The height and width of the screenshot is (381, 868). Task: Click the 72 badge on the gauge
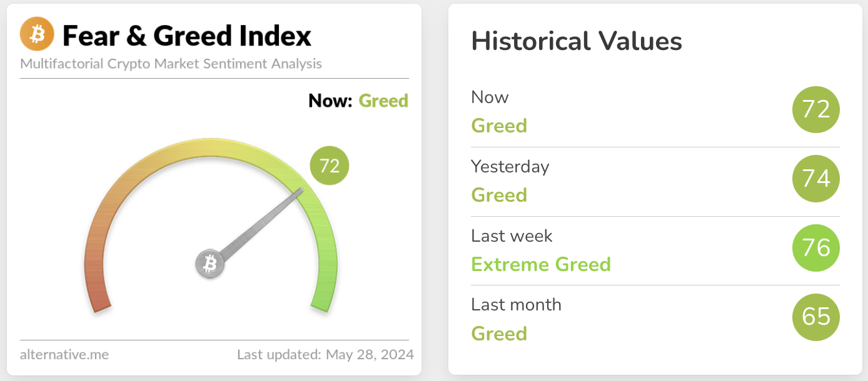[330, 166]
